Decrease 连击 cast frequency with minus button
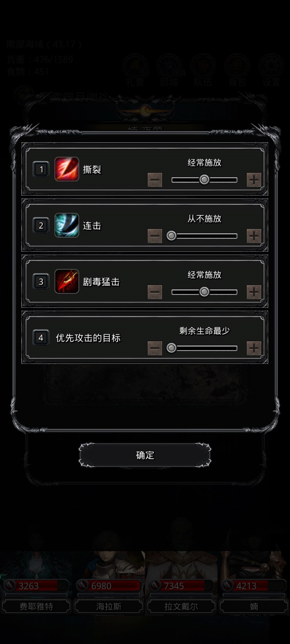 click(155, 236)
